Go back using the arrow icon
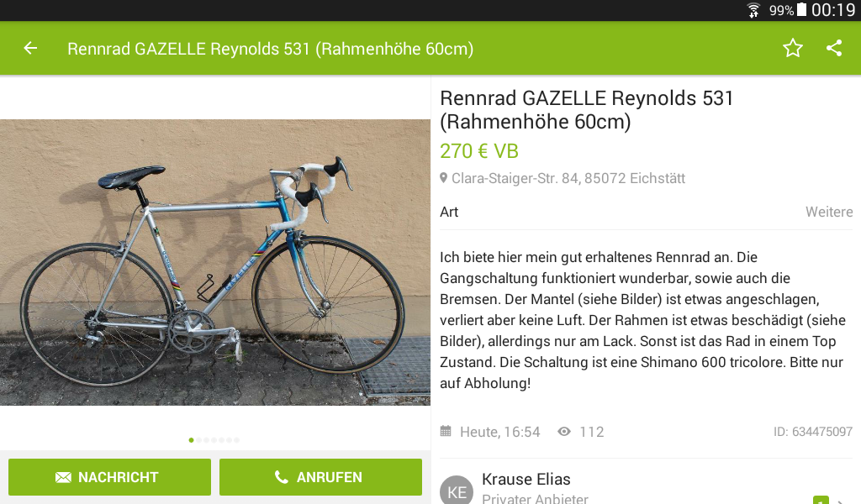The width and height of the screenshot is (861, 504). click(30, 48)
